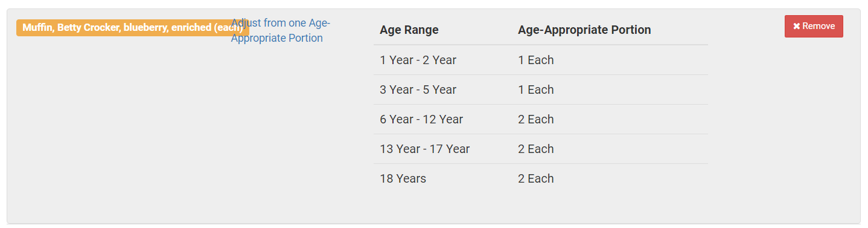Select the 18 Years row
Viewport: 868px width, 228px height.
541,178
